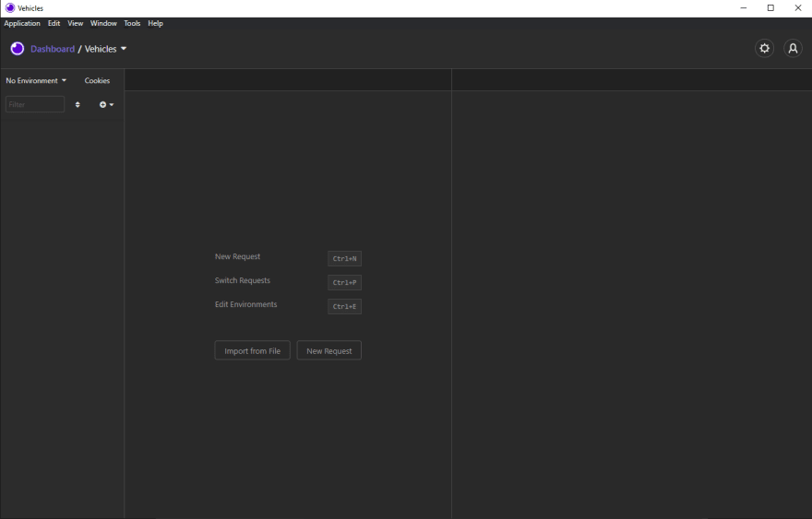
Task: Maximize the Vehicles window
Action: [x=770, y=7]
